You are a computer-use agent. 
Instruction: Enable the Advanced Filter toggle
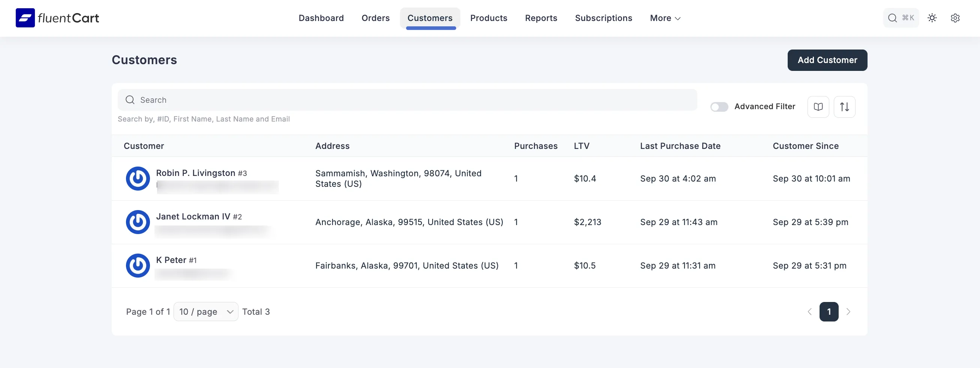point(719,107)
